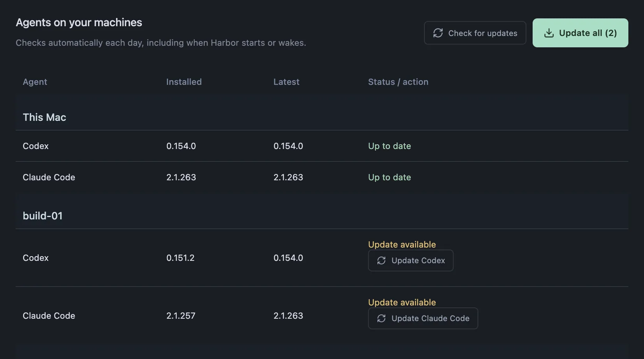Select the Status / action column header
This screenshot has width=644, height=359.
coord(398,82)
